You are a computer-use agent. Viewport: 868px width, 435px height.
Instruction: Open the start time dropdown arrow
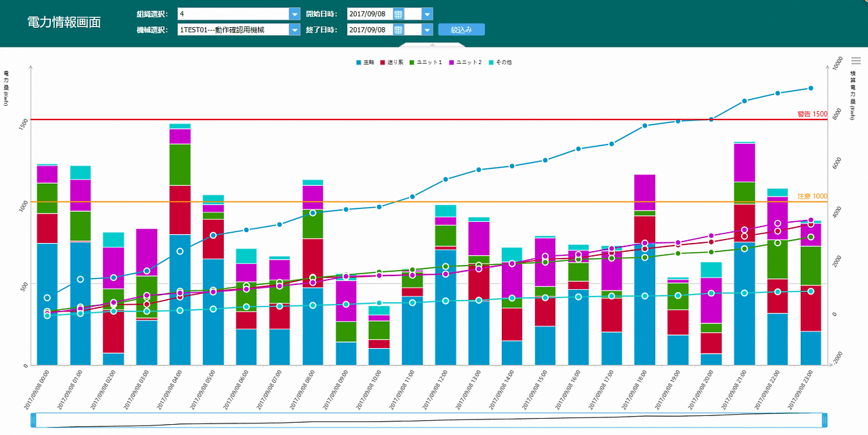(x=427, y=14)
